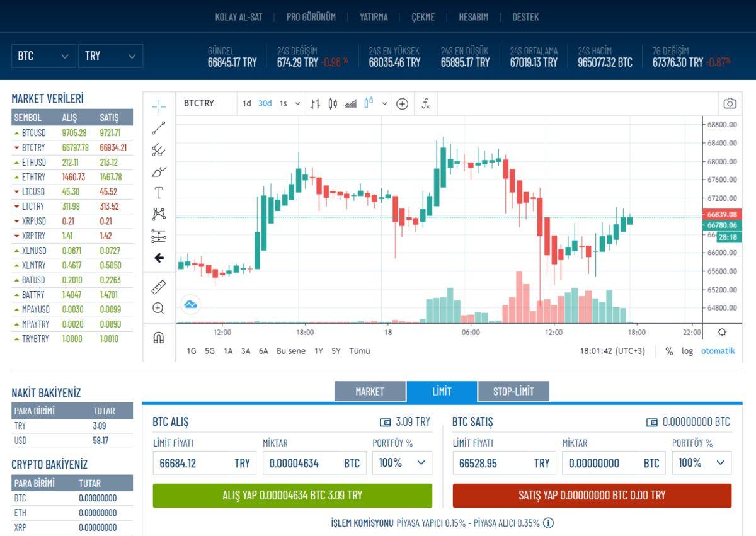Expand the chart interval dropdown arrow
Image resolution: width=756 pixels, height=536 pixels.
pos(297,103)
